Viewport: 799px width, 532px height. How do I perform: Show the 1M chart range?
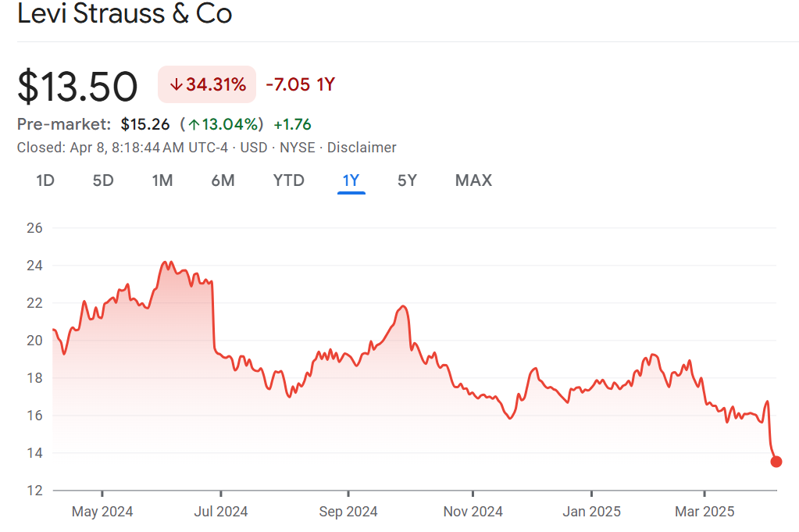tap(162, 180)
